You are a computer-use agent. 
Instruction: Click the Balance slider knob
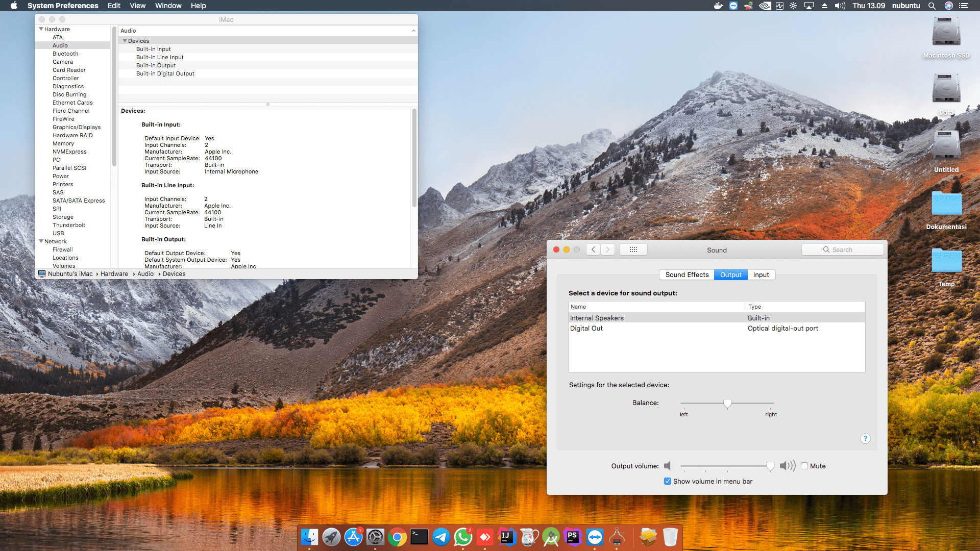[727, 404]
